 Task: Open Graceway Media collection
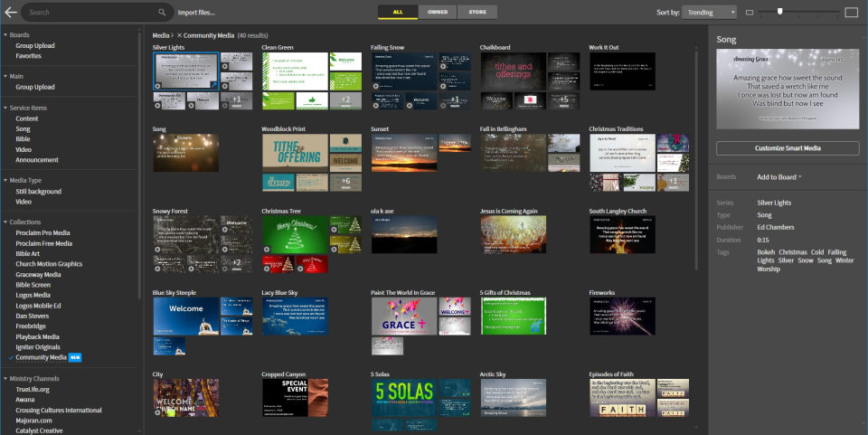click(x=38, y=275)
